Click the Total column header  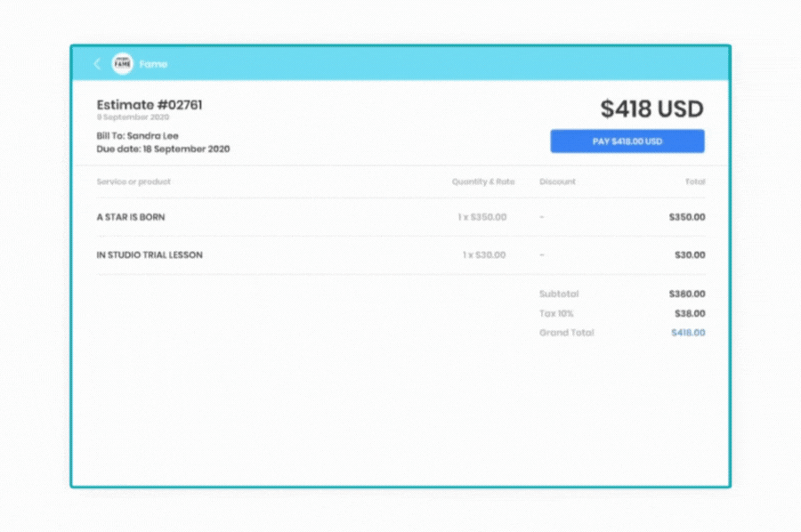(694, 181)
